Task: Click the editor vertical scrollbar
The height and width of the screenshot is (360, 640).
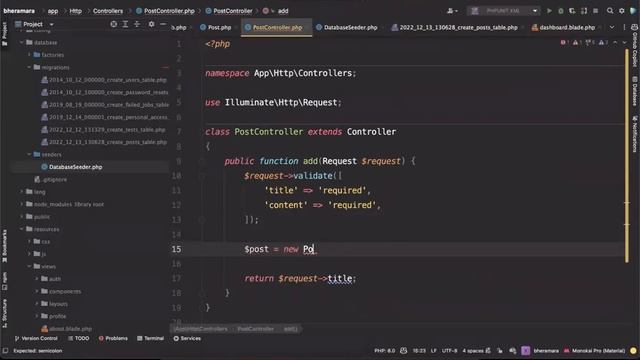Action: [627, 155]
